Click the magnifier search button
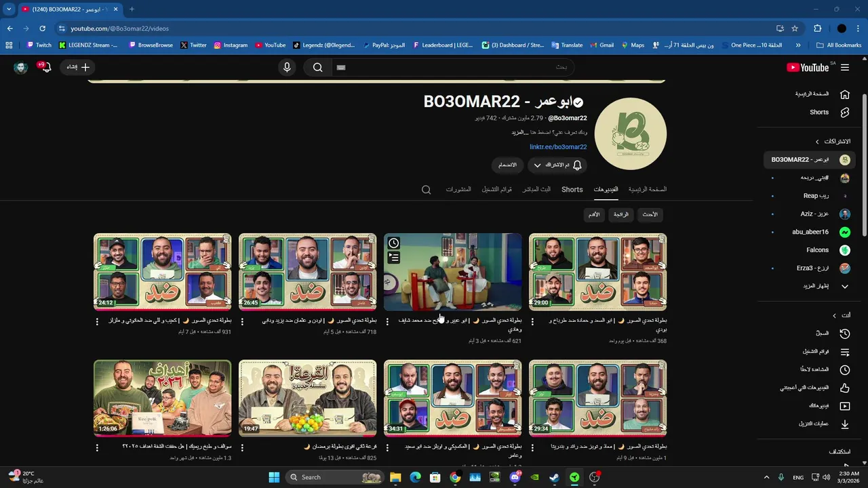 (317, 67)
